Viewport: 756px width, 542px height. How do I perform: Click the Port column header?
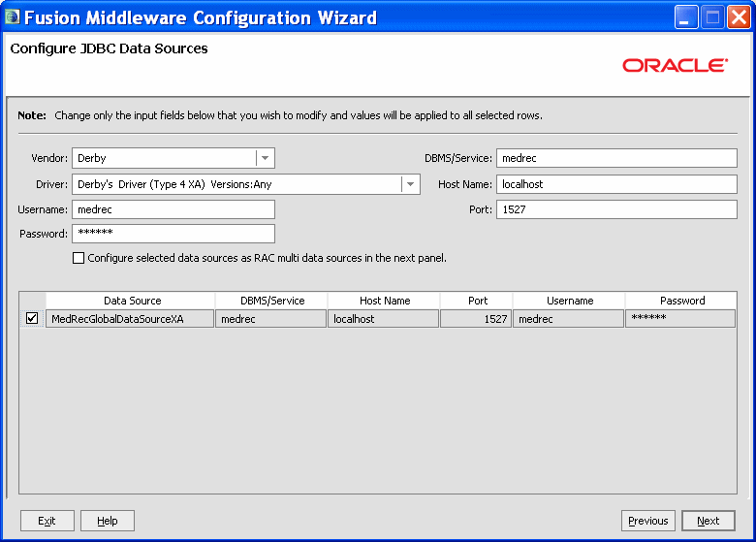click(476, 301)
